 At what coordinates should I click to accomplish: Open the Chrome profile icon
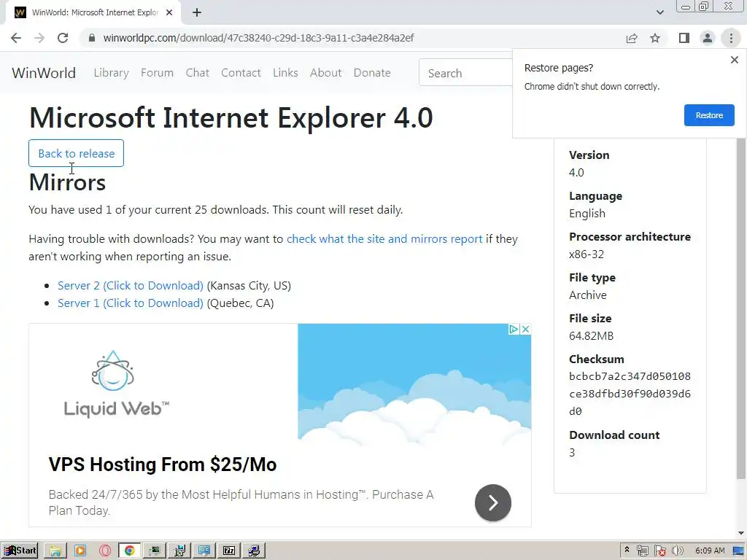[708, 38]
